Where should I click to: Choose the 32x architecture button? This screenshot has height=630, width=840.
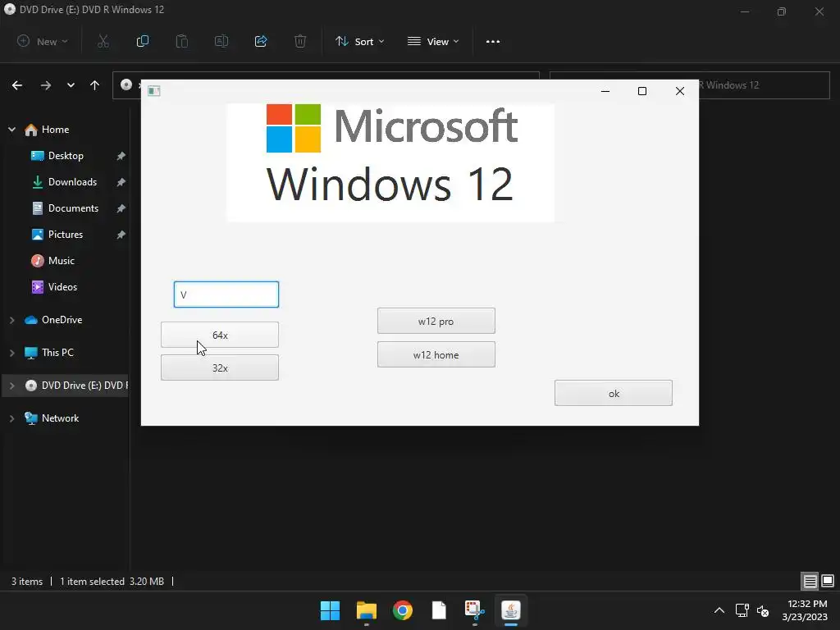pyautogui.click(x=220, y=367)
